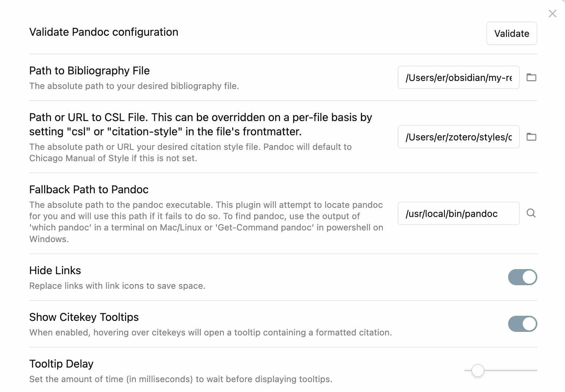Click the Show Citekey Tooltips heading
The width and height of the screenshot is (565, 392).
84,317
